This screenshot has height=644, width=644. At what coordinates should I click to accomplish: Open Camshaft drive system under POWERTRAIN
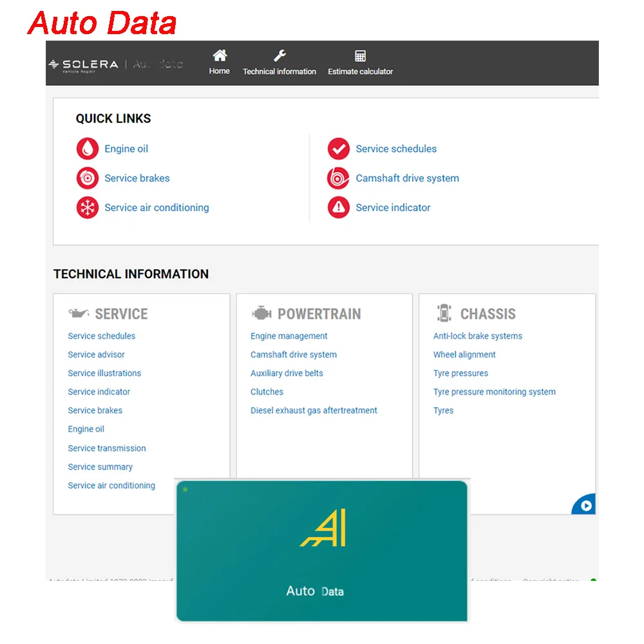(293, 354)
